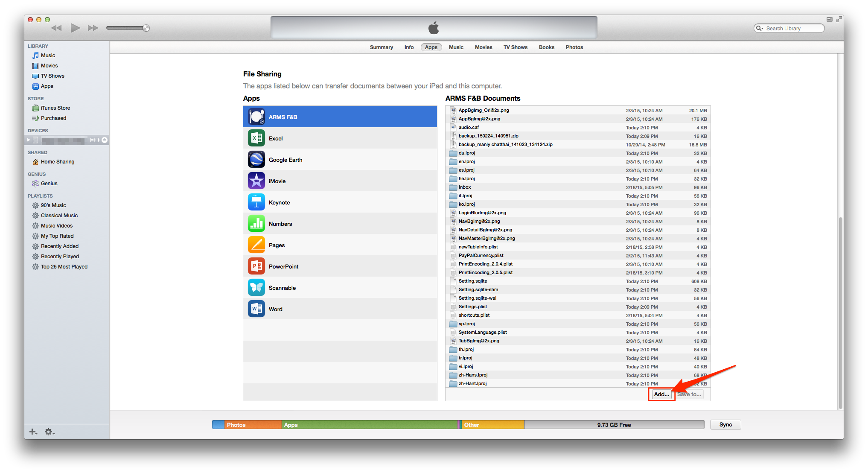Open Home Sharing in the sidebar
Image resolution: width=868 pixels, height=473 pixels.
click(x=57, y=162)
